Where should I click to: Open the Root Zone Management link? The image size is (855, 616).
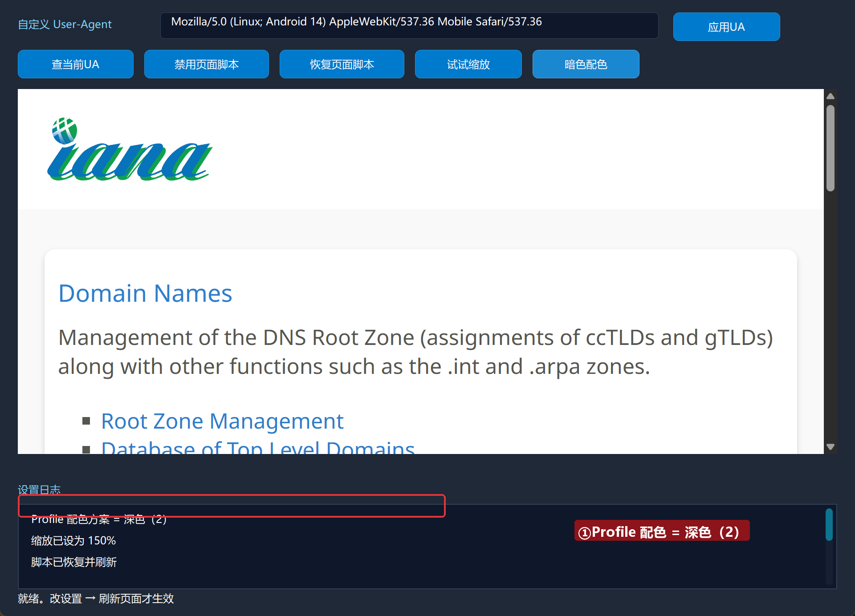pyautogui.click(x=222, y=421)
